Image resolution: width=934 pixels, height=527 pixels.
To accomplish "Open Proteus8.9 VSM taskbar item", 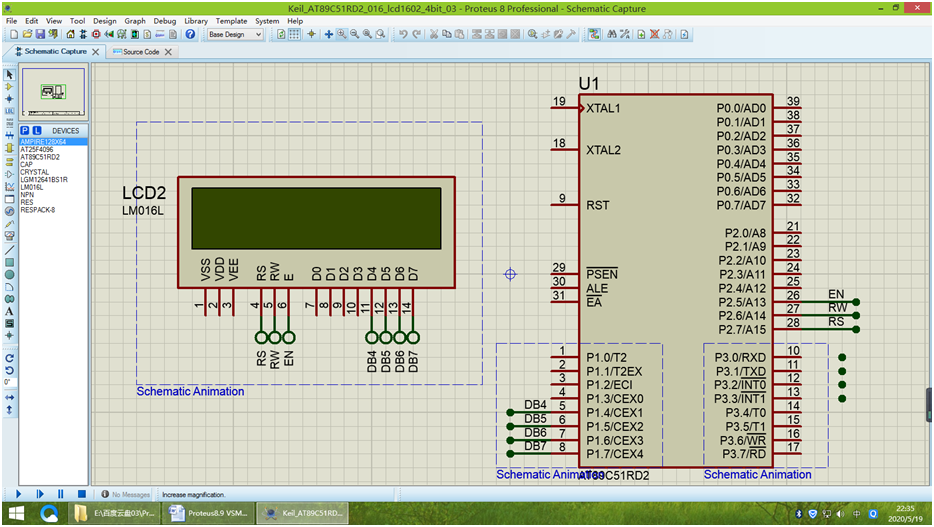I will pos(209,513).
